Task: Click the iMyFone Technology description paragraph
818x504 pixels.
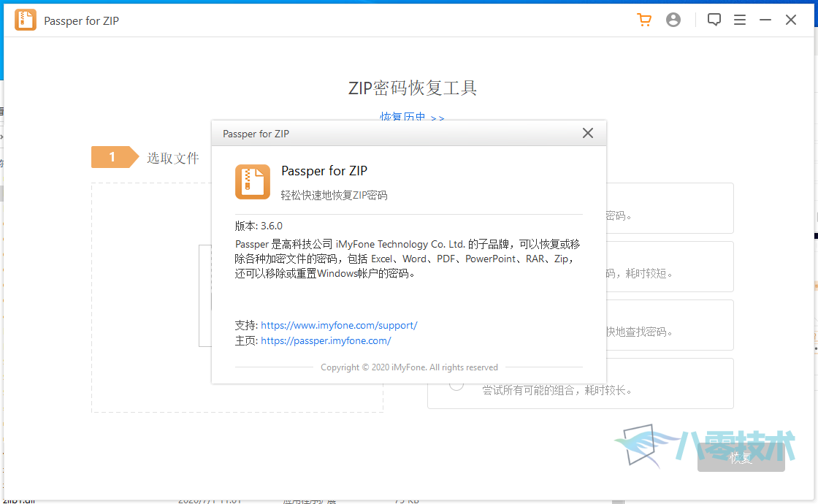Action: (408, 259)
